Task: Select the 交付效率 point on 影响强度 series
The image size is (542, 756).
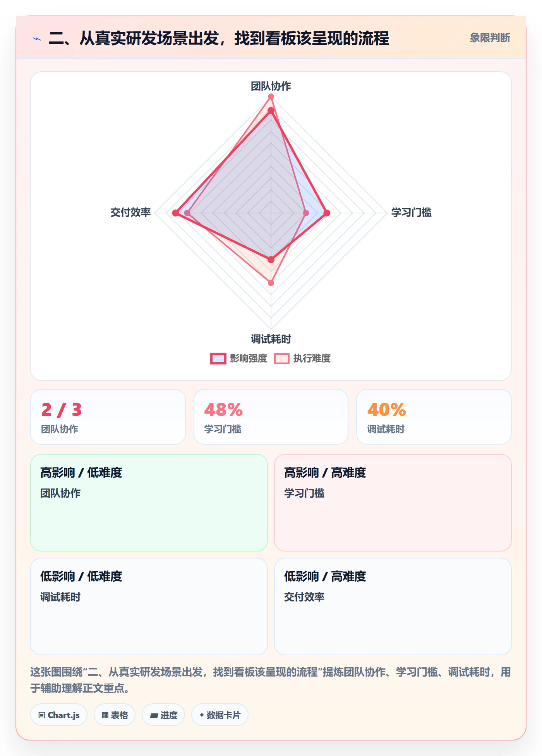Action: (176, 213)
